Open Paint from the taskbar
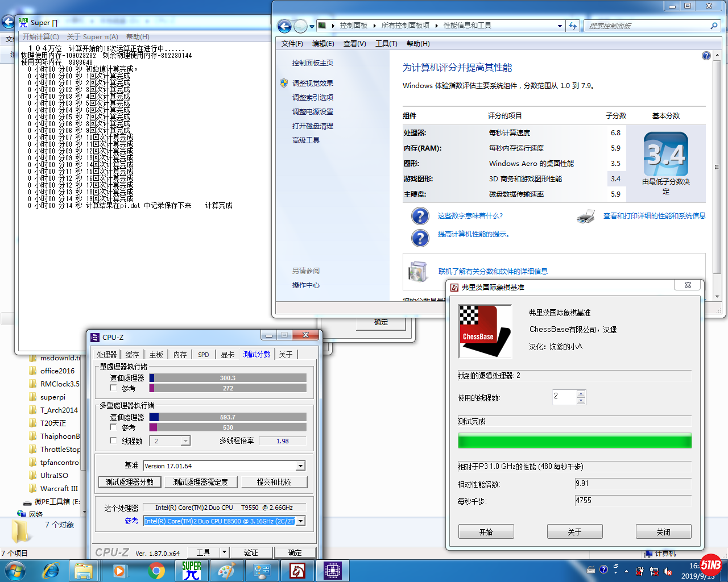728x582 pixels. click(226, 571)
